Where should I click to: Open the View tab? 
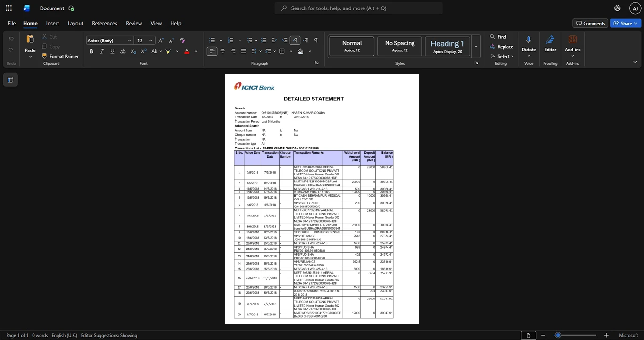(156, 23)
